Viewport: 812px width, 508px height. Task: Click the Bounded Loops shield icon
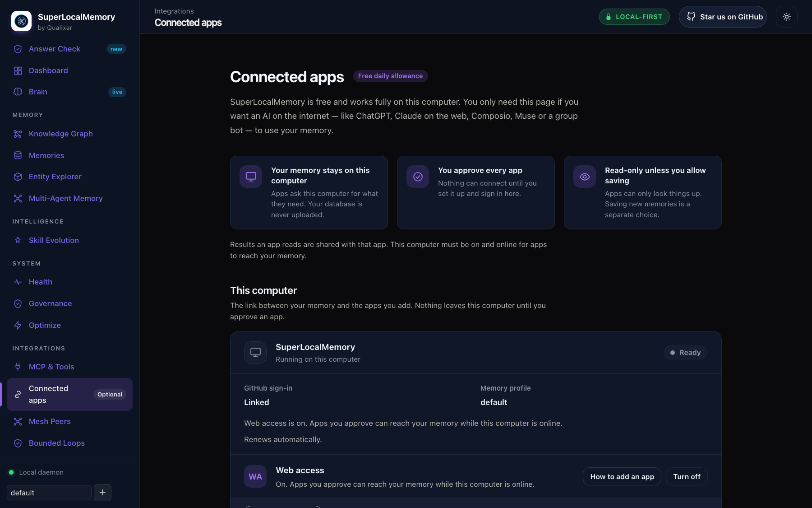pyautogui.click(x=18, y=443)
